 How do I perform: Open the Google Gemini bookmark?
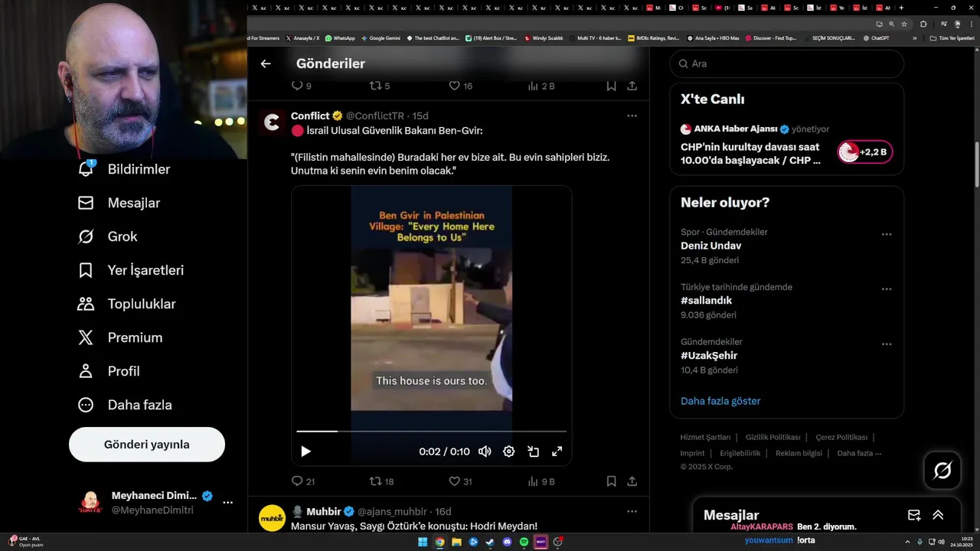(381, 37)
